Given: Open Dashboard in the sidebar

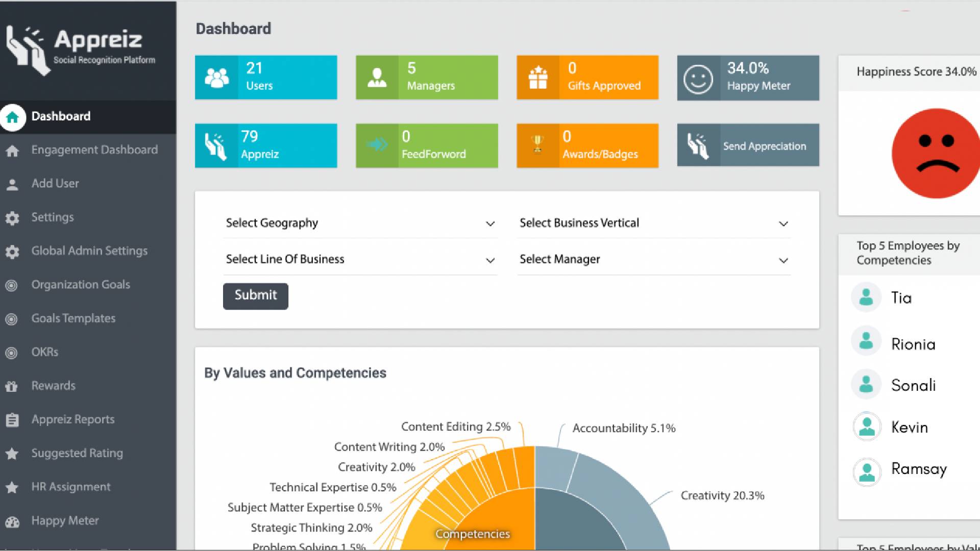Looking at the screenshot, I should pyautogui.click(x=88, y=117).
